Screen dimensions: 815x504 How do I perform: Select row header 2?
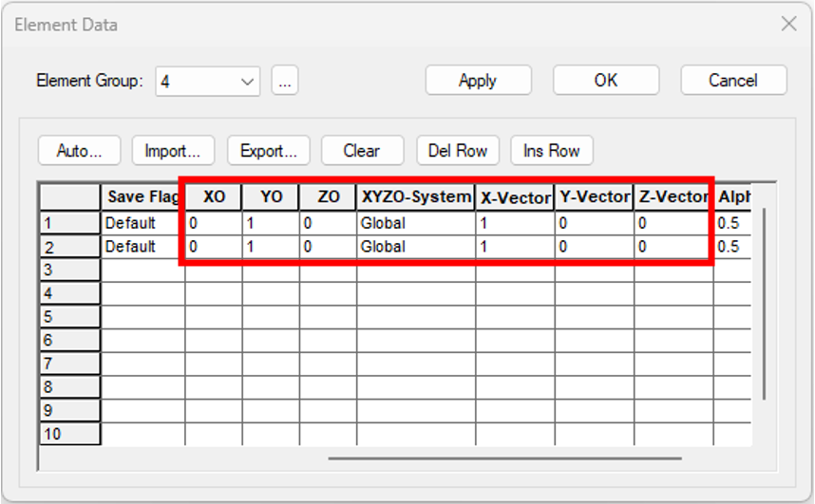pyautogui.click(x=69, y=247)
